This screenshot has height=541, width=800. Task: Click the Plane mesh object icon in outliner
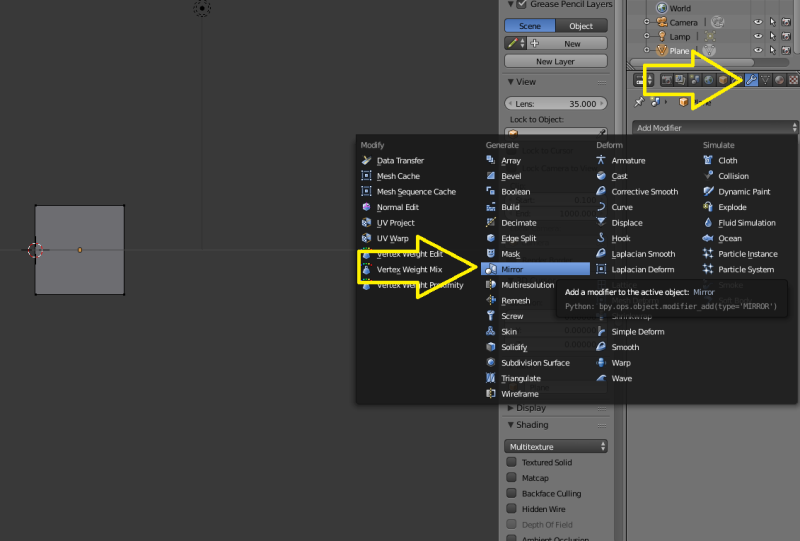662,50
